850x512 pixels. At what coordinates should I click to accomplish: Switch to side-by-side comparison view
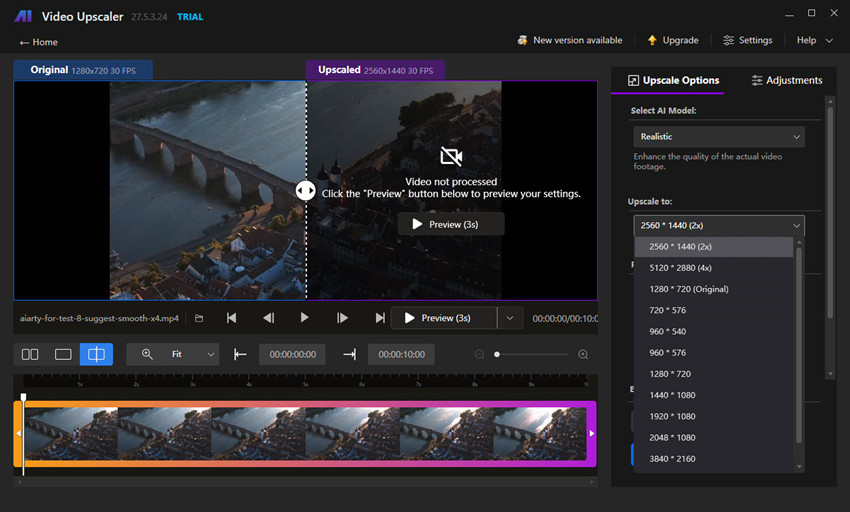[30, 354]
